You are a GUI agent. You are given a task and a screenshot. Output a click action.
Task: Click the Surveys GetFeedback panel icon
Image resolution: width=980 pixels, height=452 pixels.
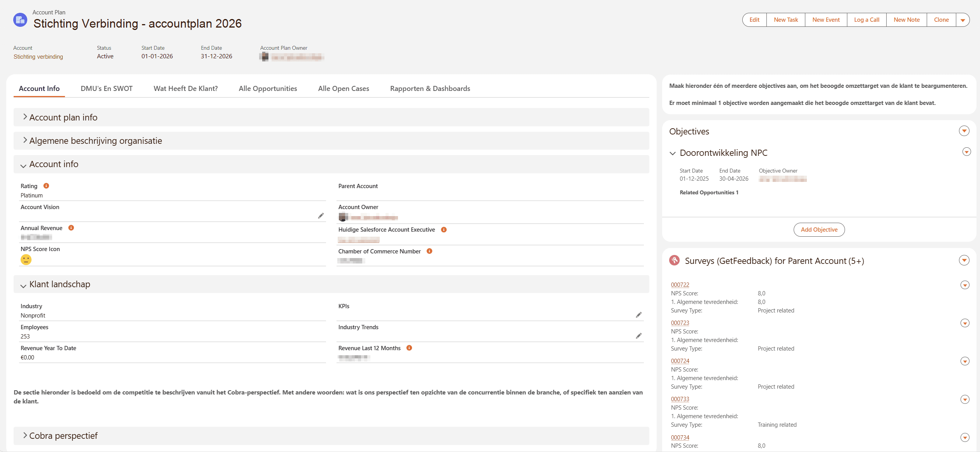tap(675, 260)
